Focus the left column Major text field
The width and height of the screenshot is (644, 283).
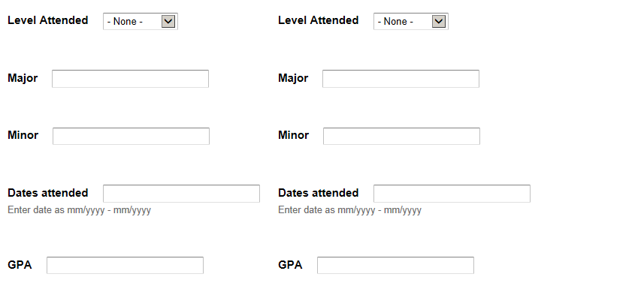point(130,79)
